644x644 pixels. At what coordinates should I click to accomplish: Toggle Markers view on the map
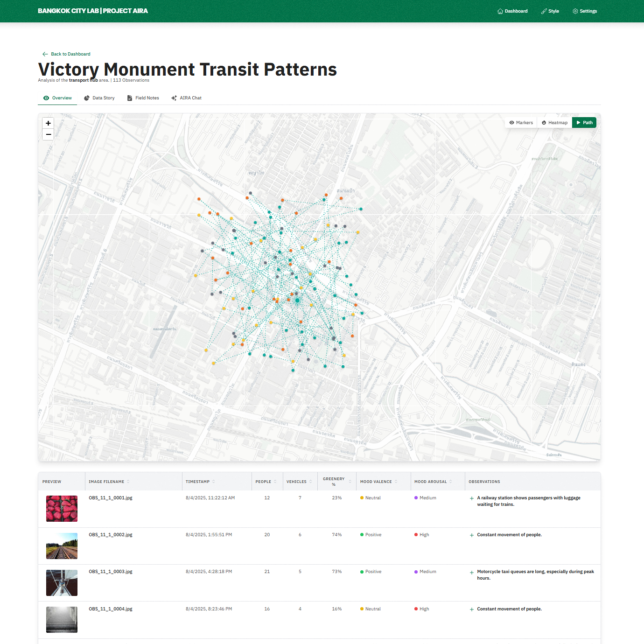click(x=521, y=123)
